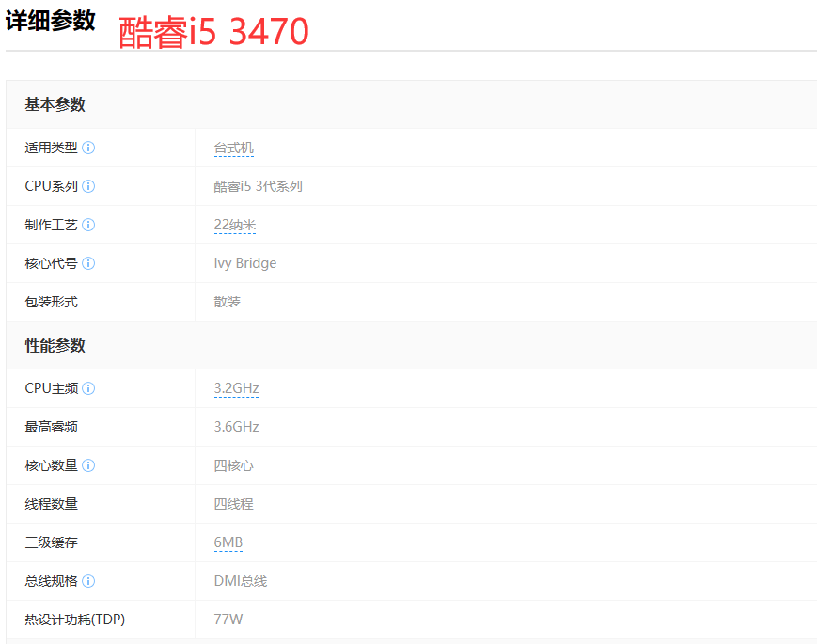Select the DMI总线 value

click(x=240, y=581)
